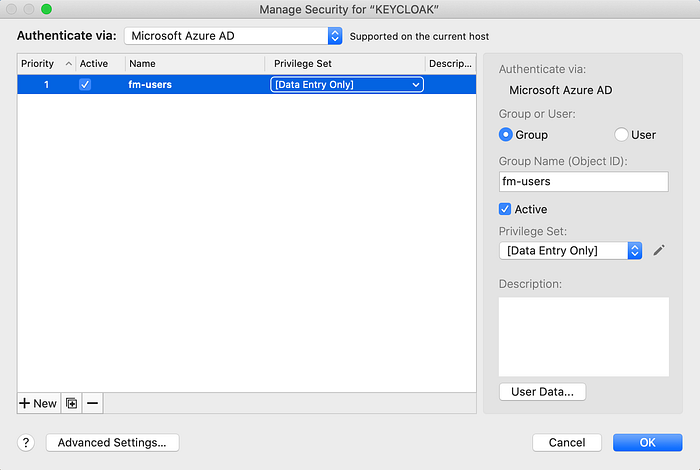Cancel the Manage Security dialog

pos(567,443)
